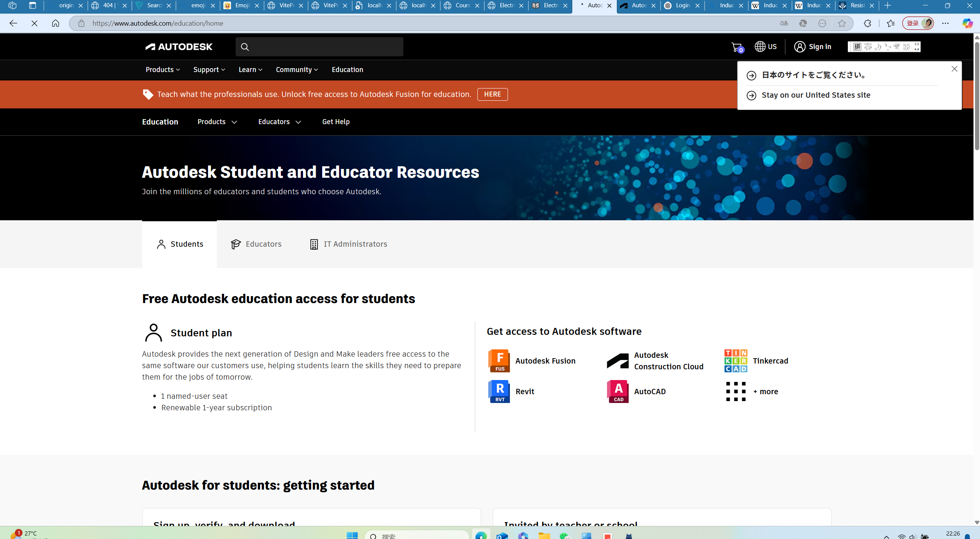Click the Autodesk search input field

(x=319, y=47)
